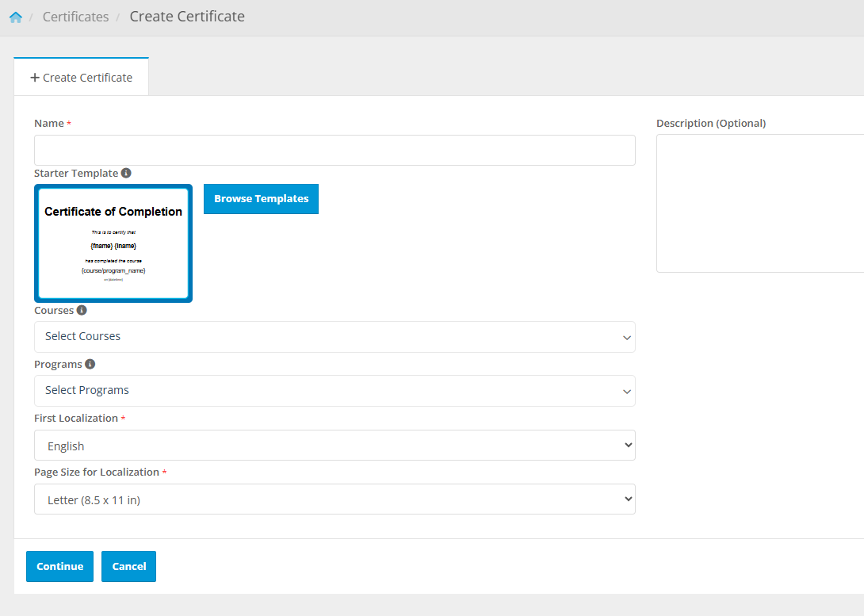Open Select Courses dropdown

(335, 337)
